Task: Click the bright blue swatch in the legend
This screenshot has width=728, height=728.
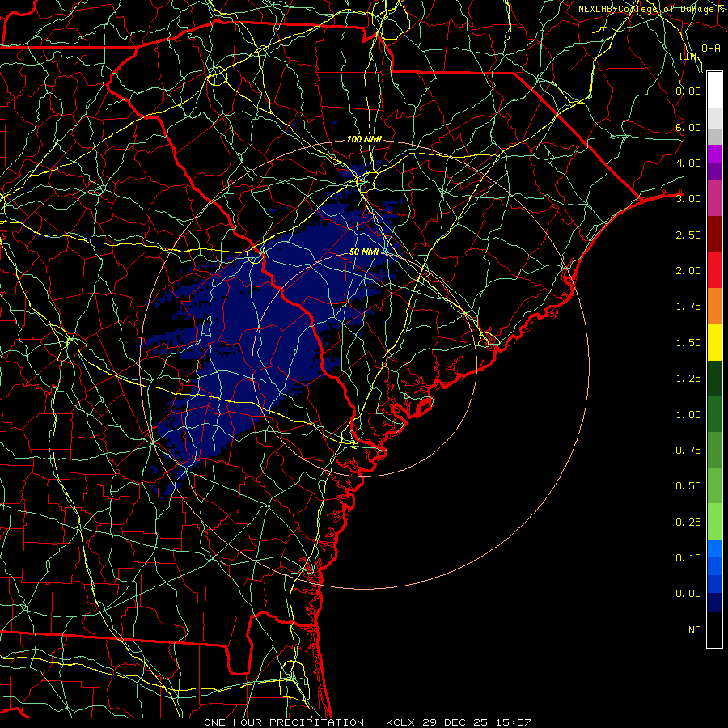Action: click(714, 548)
